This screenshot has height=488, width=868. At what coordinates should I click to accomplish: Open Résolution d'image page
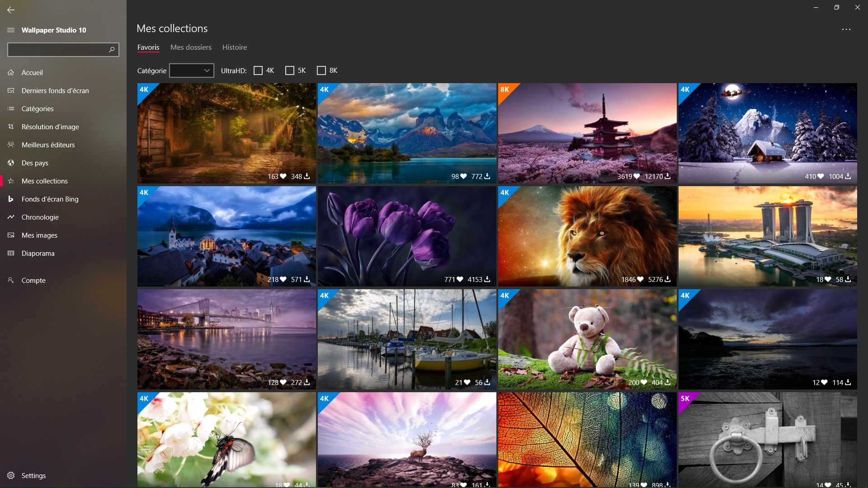(x=50, y=127)
